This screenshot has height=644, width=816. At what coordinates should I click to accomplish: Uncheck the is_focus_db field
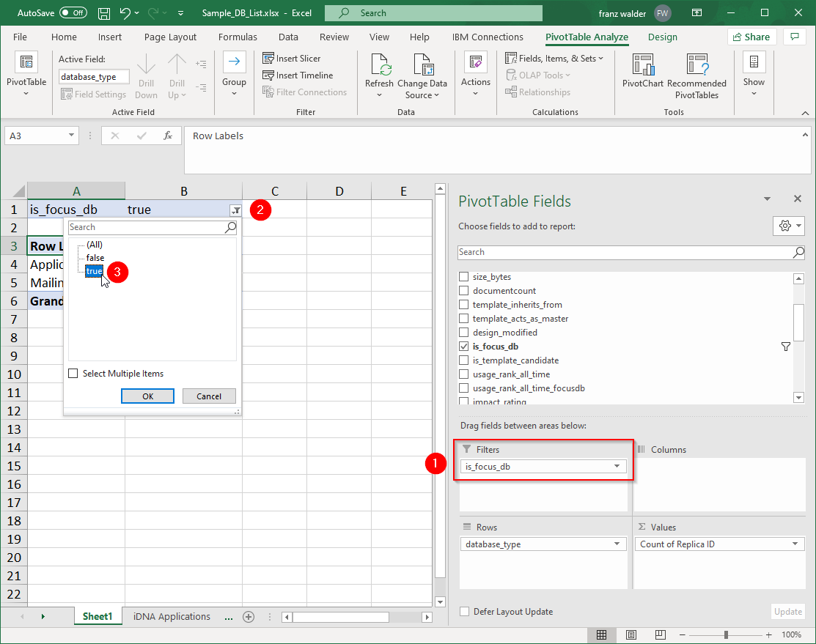tap(463, 347)
